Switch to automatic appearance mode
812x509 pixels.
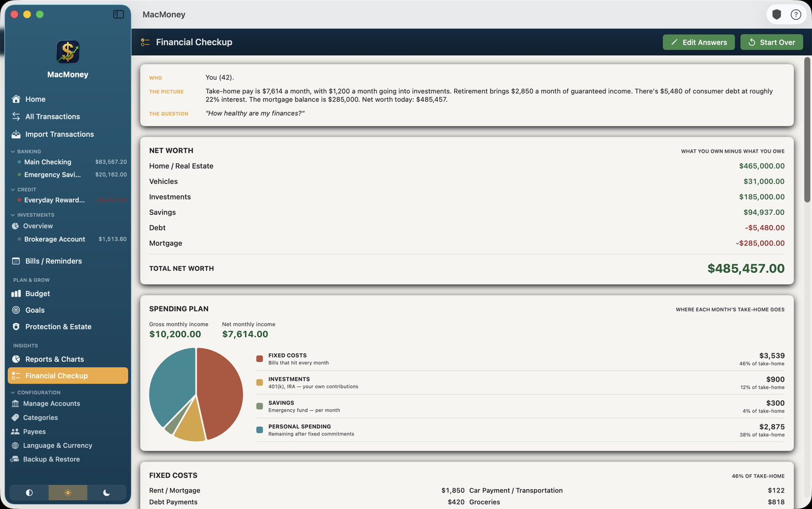tap(29, 492)
